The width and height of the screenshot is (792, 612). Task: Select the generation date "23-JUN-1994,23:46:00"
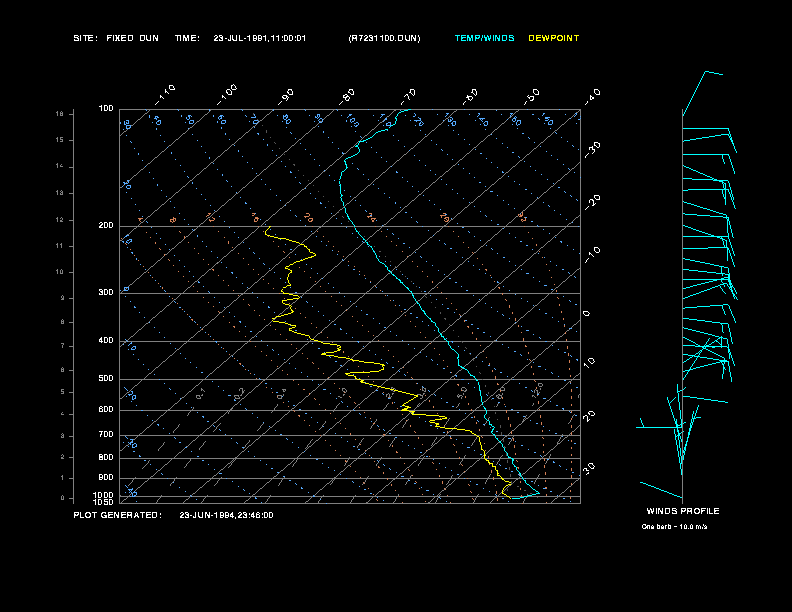226,515
